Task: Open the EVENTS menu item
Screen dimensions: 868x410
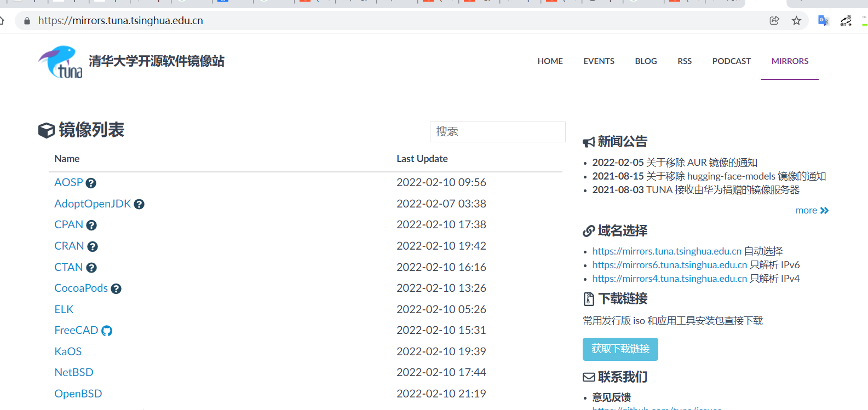Action: point(599,61)
